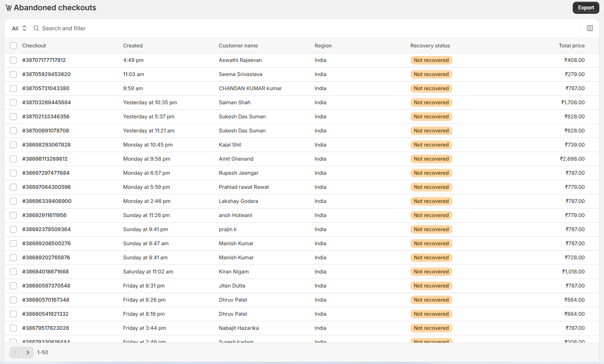This screenshot has width=604, height=364.
Task: Click the ₹728.00 total price
Action: tap(575, 258)
